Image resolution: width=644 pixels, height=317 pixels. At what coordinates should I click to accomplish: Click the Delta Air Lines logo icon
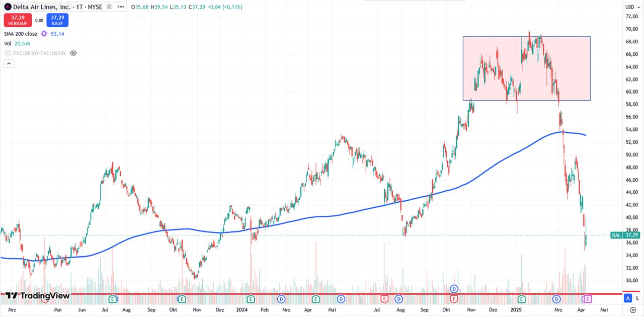pyautogui.click(x=8, y=8)
